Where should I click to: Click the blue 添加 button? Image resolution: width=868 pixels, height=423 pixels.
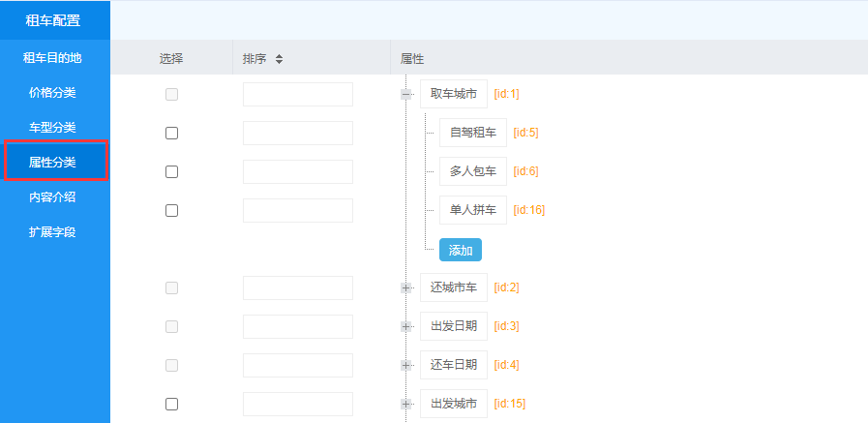(x=460, y=250)
